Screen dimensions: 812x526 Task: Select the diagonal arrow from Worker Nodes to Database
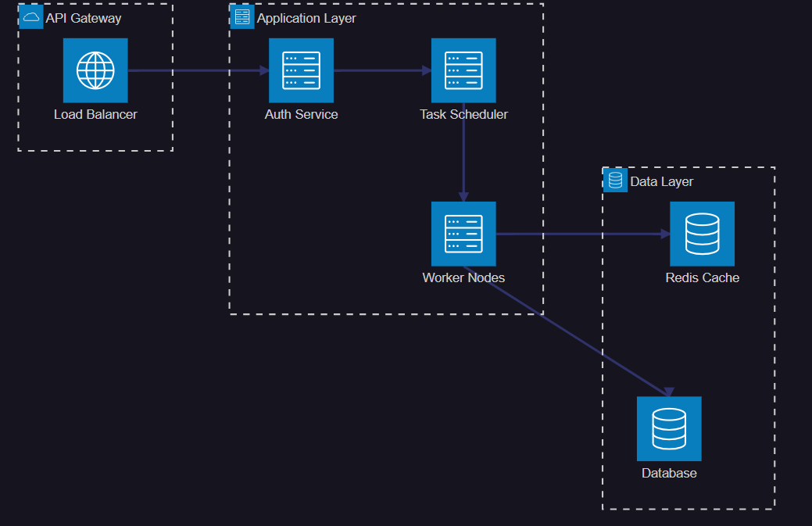pyautogui.click(x=567, y=331)
